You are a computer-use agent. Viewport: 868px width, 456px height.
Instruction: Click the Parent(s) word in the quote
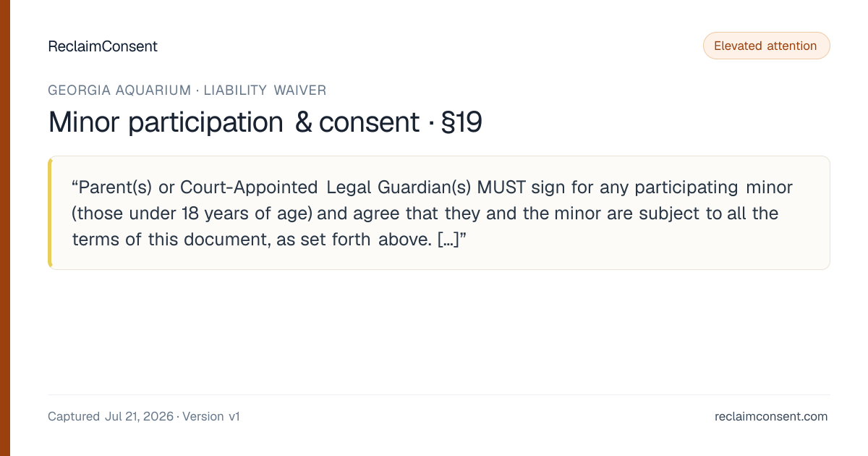tap(113, 187)
